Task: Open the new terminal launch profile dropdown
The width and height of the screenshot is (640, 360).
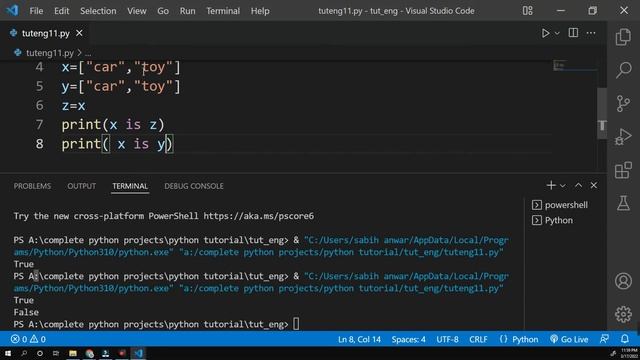Action: 563,186
